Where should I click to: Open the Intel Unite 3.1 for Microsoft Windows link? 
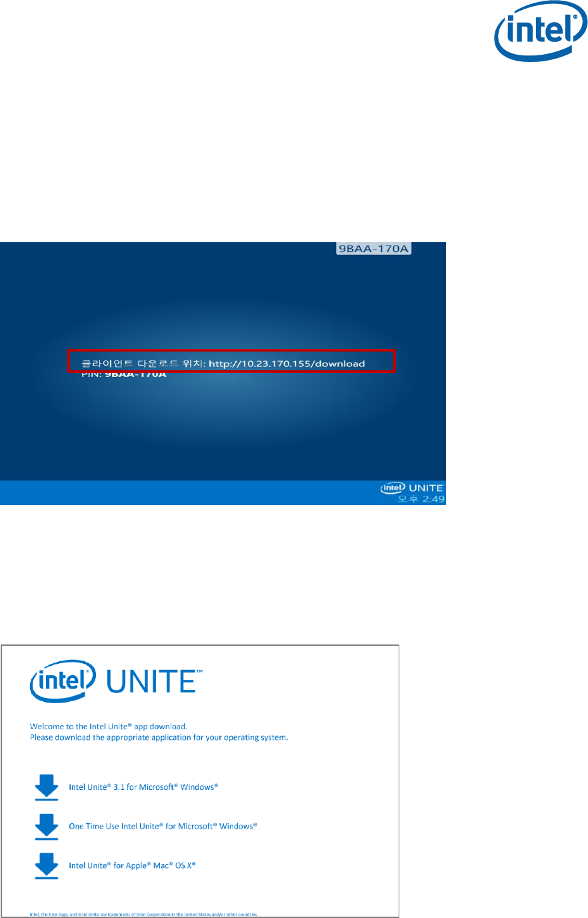143,787
